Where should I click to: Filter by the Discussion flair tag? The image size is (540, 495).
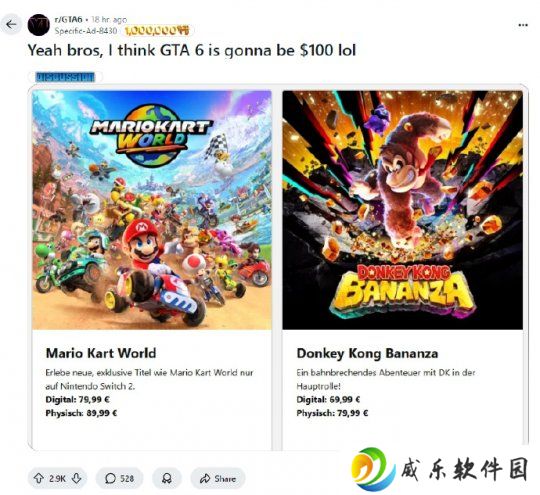point(65,77)
